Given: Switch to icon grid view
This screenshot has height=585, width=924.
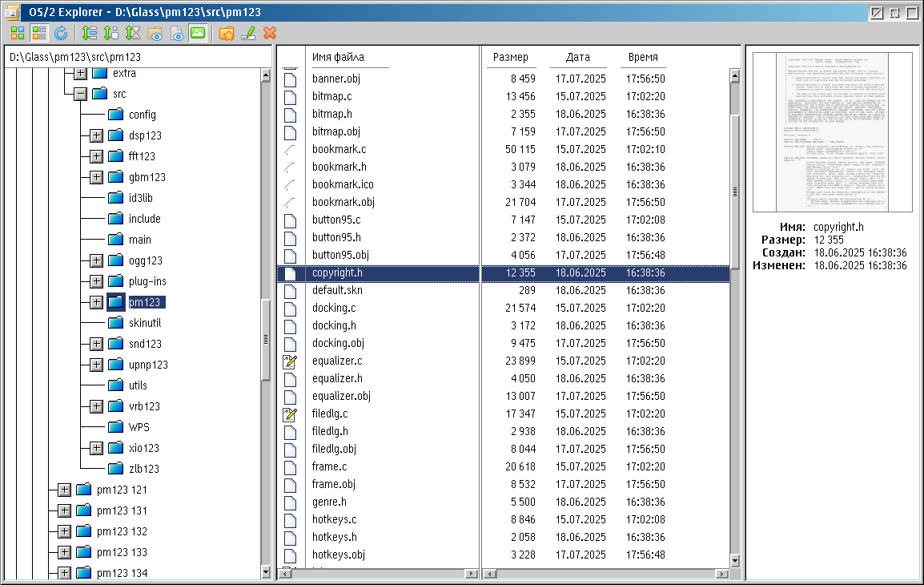Looking at the screenshot, I should (x=18, y=33).
